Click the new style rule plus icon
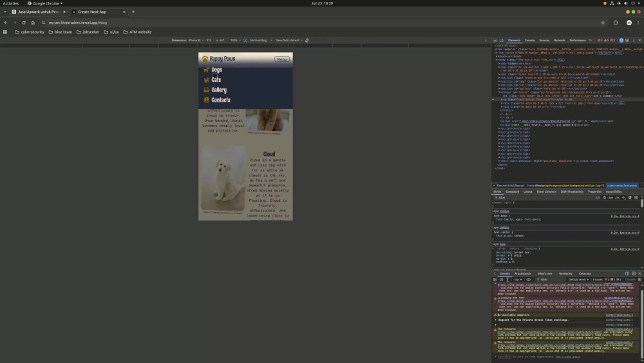This screenshot has height=363, width=644. click(x=623, y=198)
